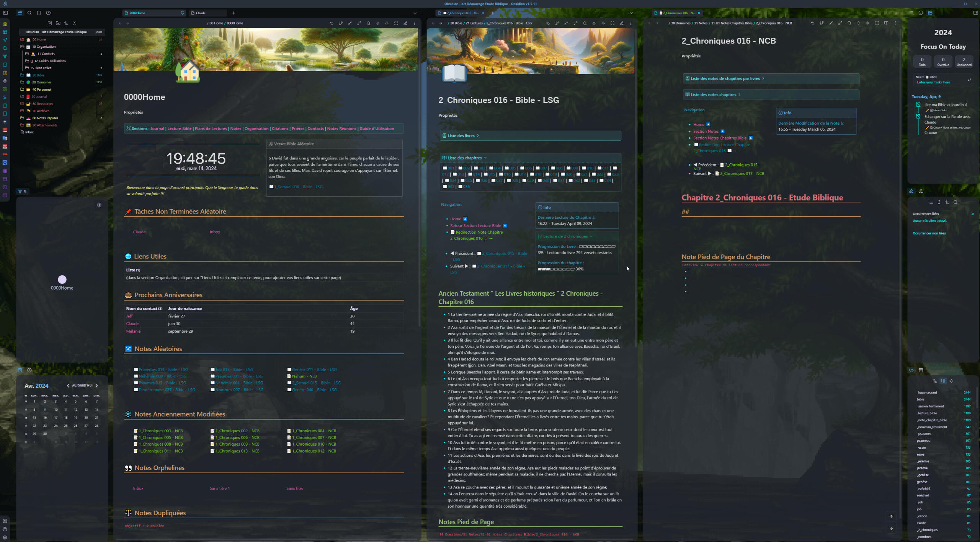Toggle left sidebar with the panel icon
980x542 pixels.
click(x=5, y=13)
